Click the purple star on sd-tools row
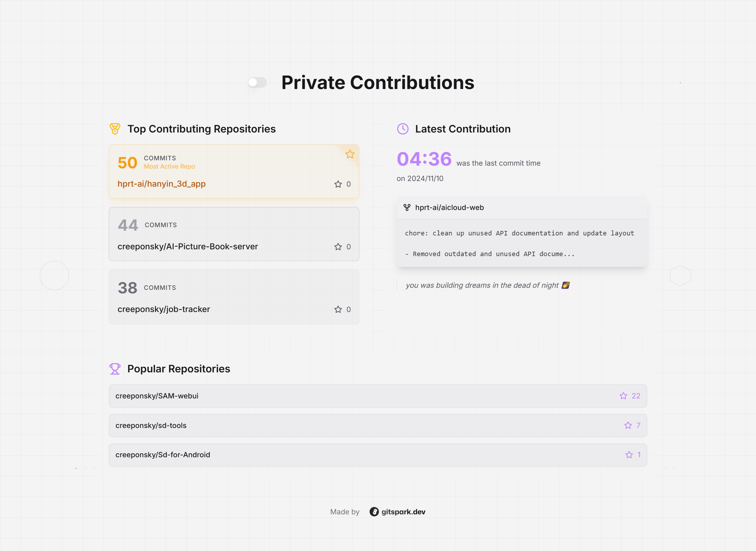 point(628,425)
